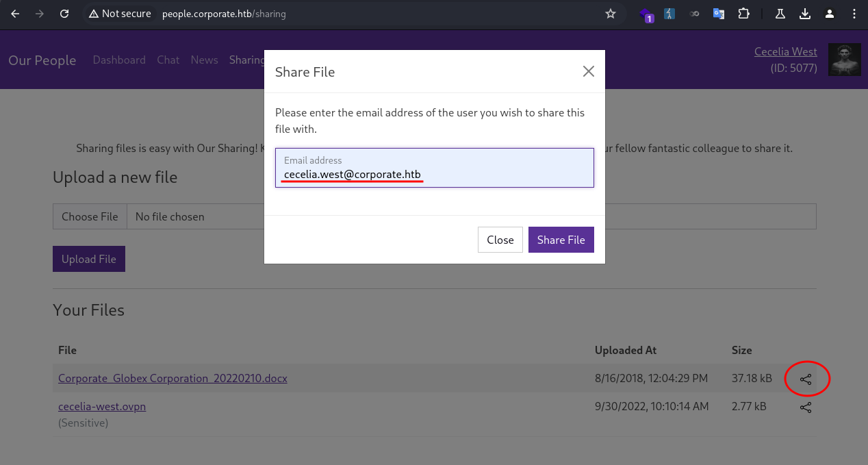Open Chrome Labs flask icon
This screenshot has width=868, height=465.
tap(780, 14)
